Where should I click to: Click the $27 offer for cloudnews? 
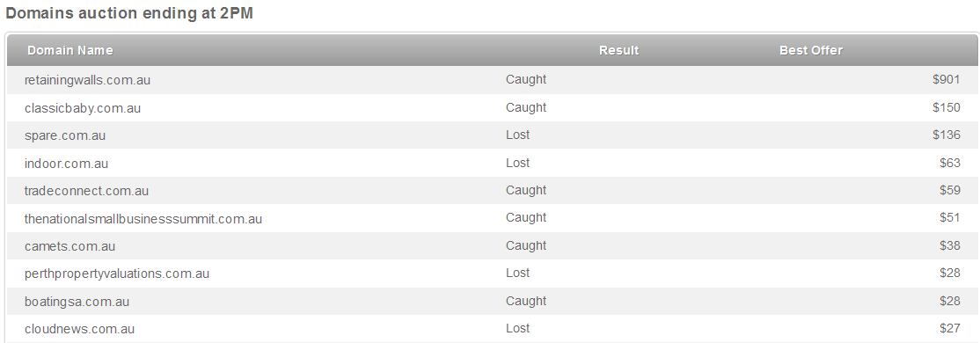(950, 328)
